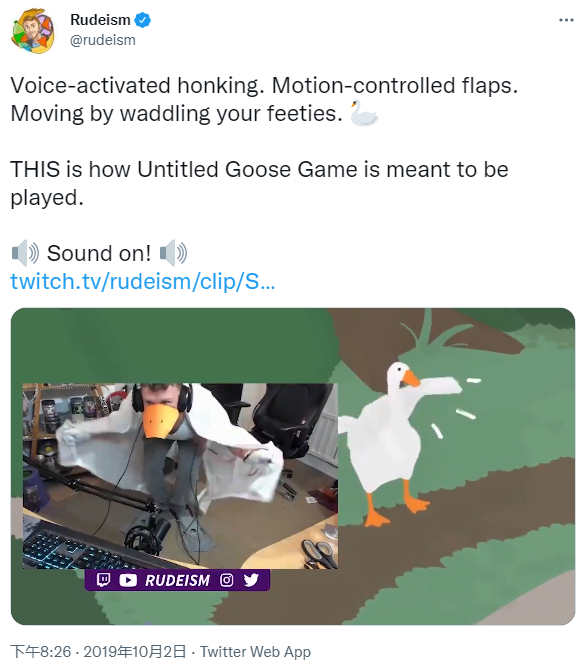586x668 pixels.
Task: Click the white goose in the game
Action: pos(402,443)
